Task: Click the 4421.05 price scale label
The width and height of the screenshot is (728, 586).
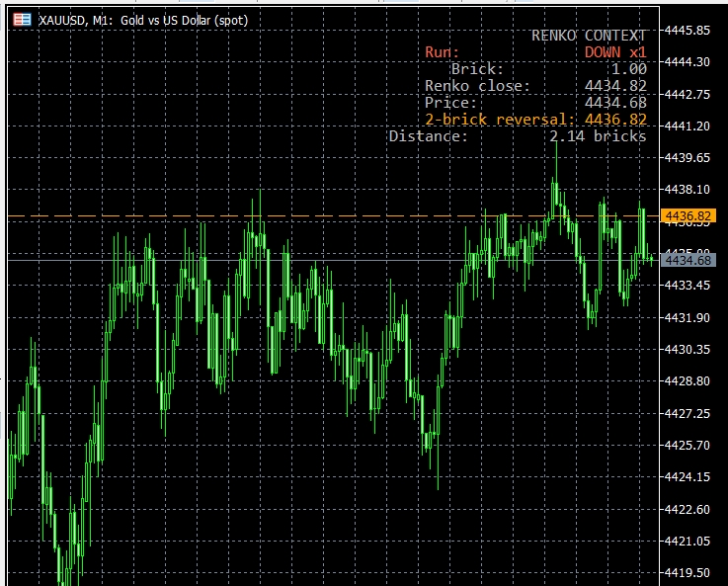Action: [688, 541]
